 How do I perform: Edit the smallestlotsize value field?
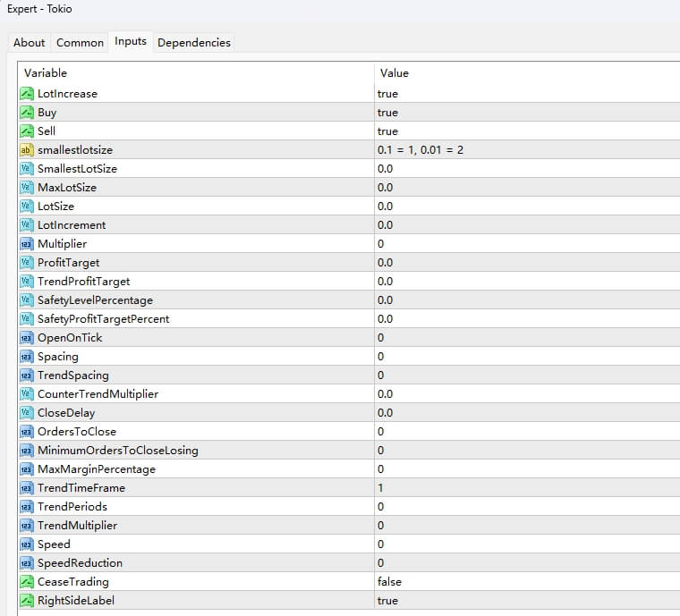pos(420,150)
